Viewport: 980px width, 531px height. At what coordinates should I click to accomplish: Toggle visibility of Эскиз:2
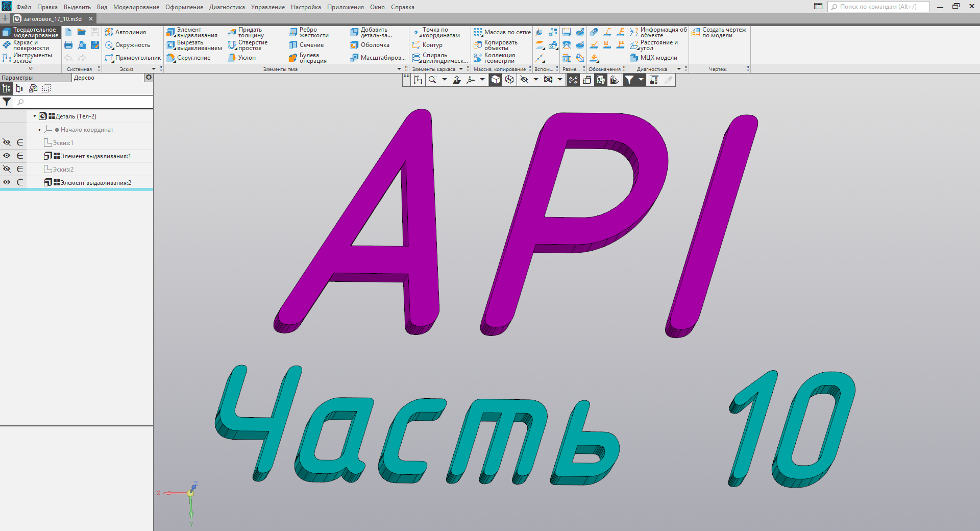[7, 168]
